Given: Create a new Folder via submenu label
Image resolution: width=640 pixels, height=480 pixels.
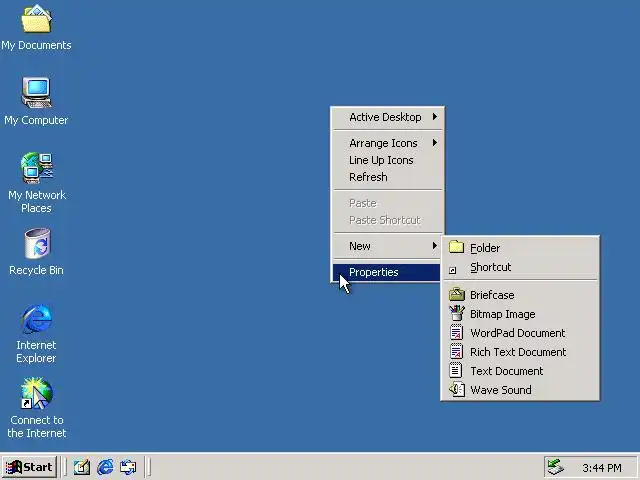Looking at the screenshot, I should pos(484,248).
